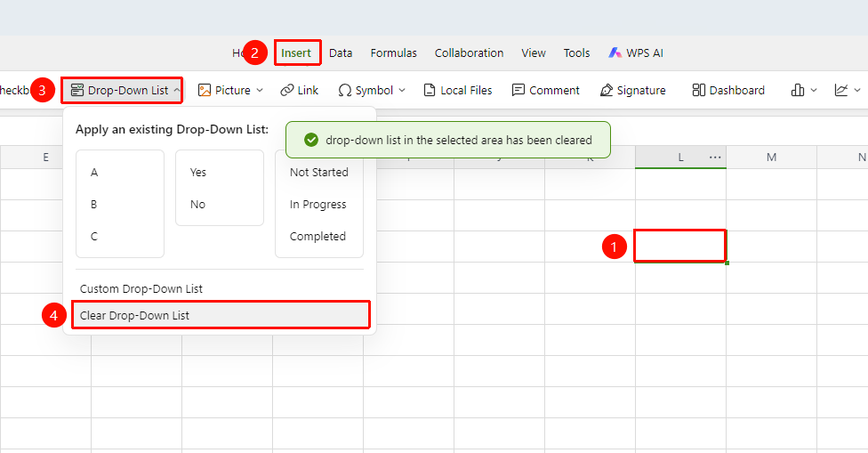Click the Picture icon

click(205, 90)
